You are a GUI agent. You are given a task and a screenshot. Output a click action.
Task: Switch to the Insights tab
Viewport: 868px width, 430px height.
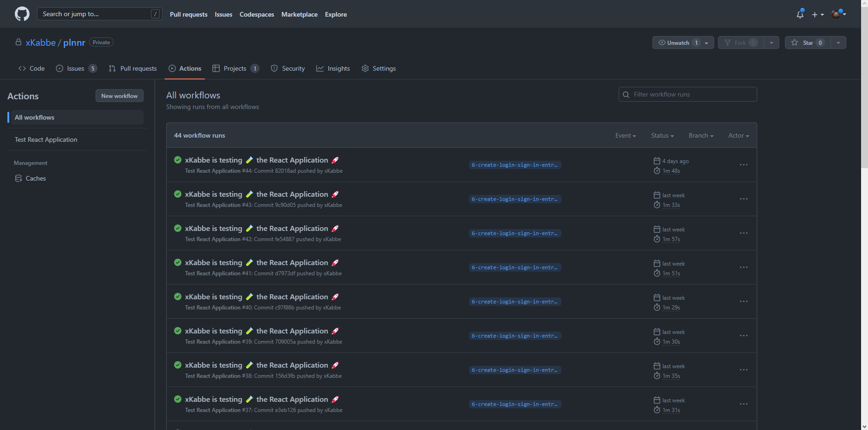[x=333, y=68]
